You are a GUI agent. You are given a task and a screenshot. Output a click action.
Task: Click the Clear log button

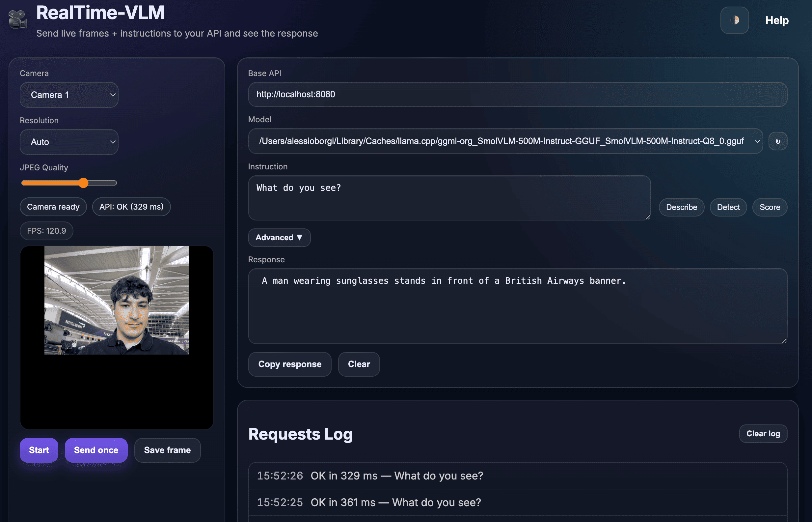tap(763, 434)
